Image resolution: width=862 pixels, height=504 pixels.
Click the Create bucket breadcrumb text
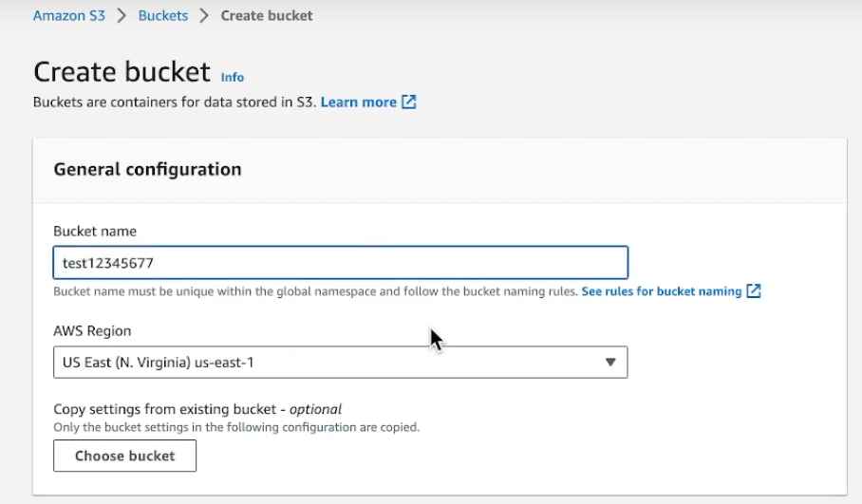pos(267,15)
